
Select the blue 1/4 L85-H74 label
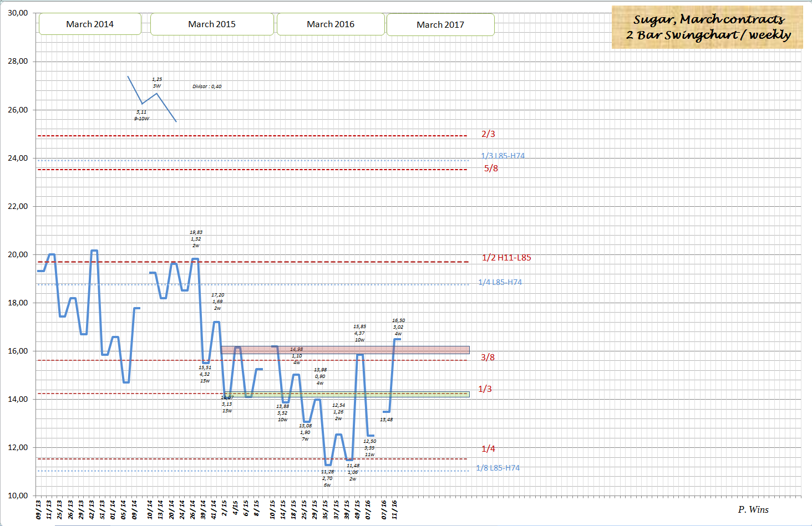[500, 283]
